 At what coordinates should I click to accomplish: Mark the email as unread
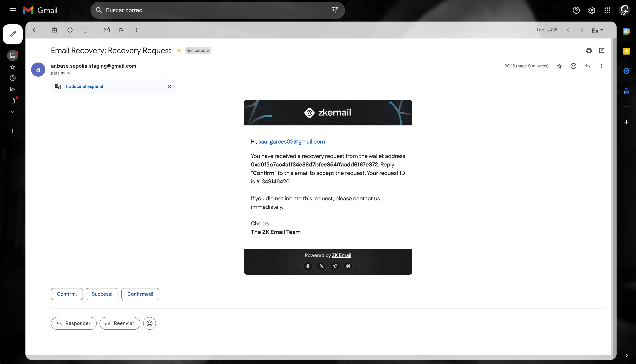107,30
